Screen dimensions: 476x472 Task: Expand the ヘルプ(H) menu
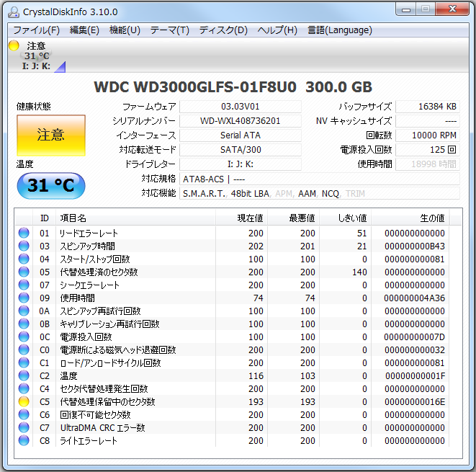277,30
